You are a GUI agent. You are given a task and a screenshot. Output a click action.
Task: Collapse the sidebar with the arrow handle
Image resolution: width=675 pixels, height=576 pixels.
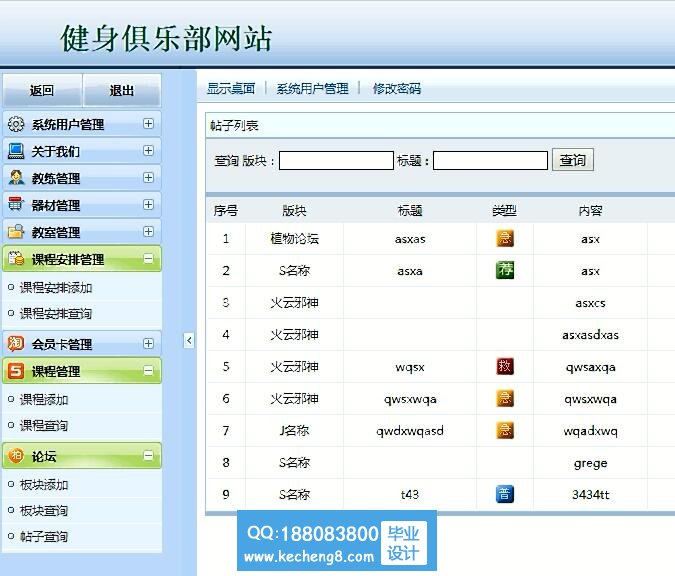(x=189, y=341)
